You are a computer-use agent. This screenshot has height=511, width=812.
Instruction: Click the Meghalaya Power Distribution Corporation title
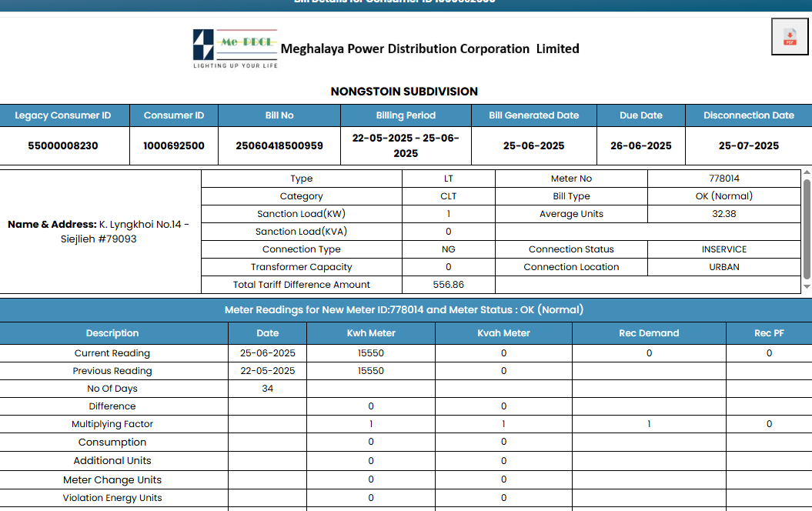429,48
